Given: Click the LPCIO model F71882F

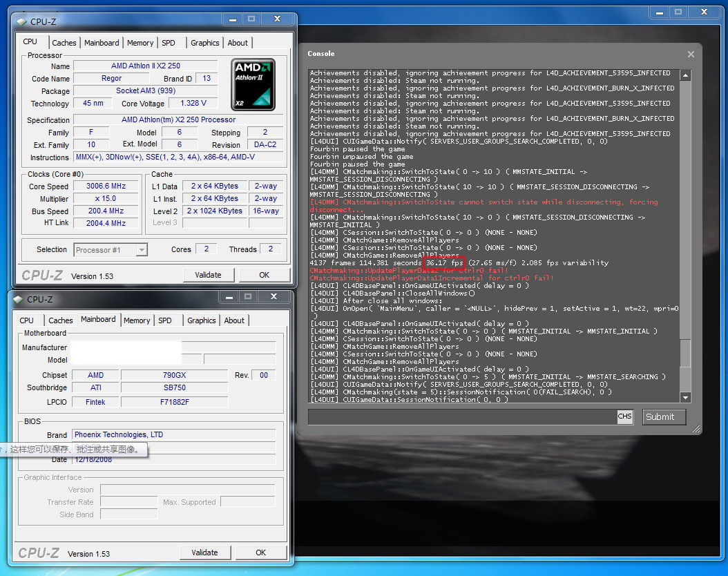Looking at the screenshot, I should click(x=175, y=402).
